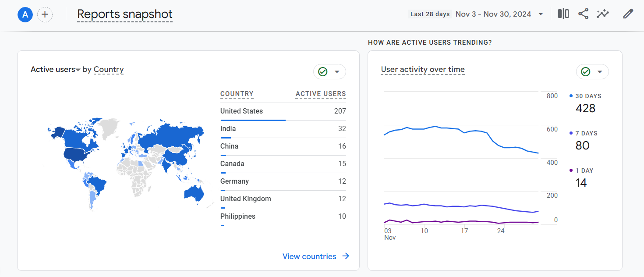Share this report via the share icon
The image size is (644, 277).
[x=583, y=14]
